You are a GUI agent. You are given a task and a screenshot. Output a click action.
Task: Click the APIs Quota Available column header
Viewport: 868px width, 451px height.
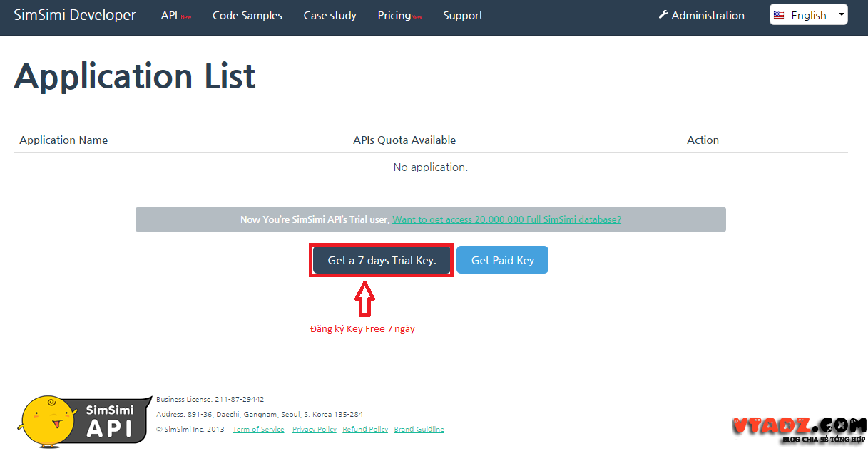[404, 140]
